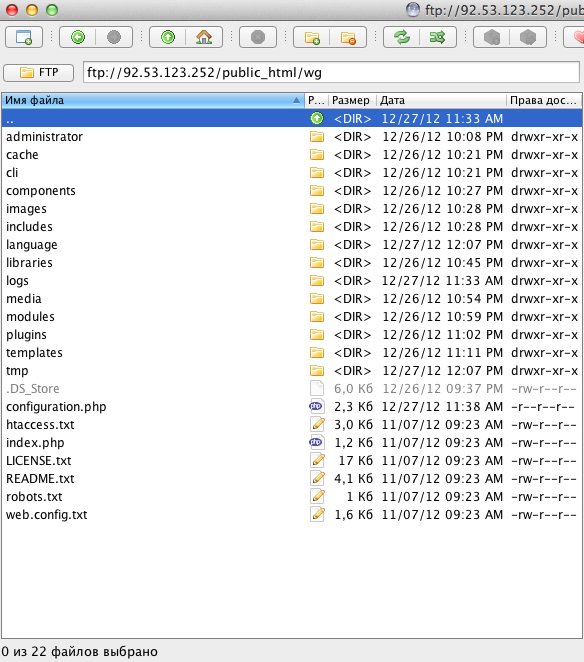Viewport: 584px width, 662px height.
Task: Sort by Имя файла column header
Action: point(152,100)
